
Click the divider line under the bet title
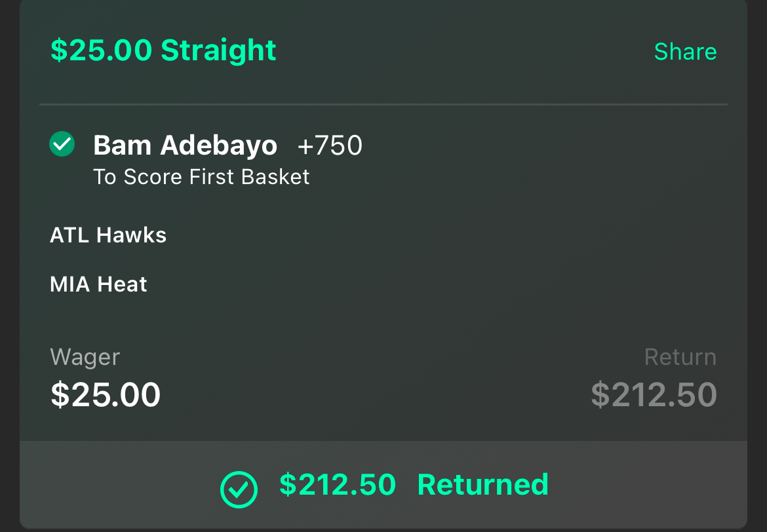[x=383, y=104]
